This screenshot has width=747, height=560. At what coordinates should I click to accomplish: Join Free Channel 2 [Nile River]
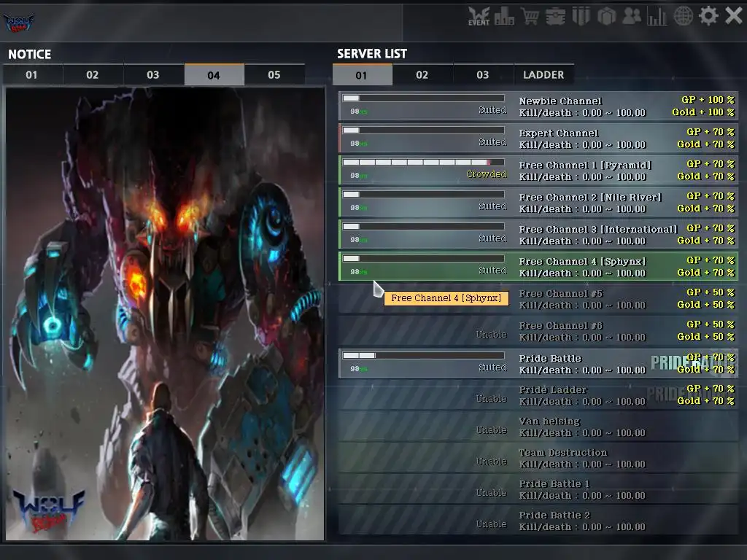[x=538, y=203]
